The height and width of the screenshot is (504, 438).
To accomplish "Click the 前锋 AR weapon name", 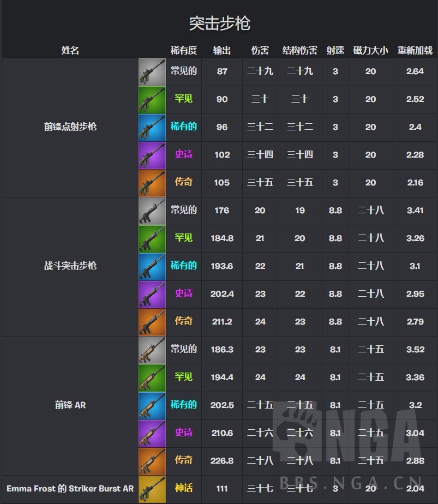I will [70, 405].
